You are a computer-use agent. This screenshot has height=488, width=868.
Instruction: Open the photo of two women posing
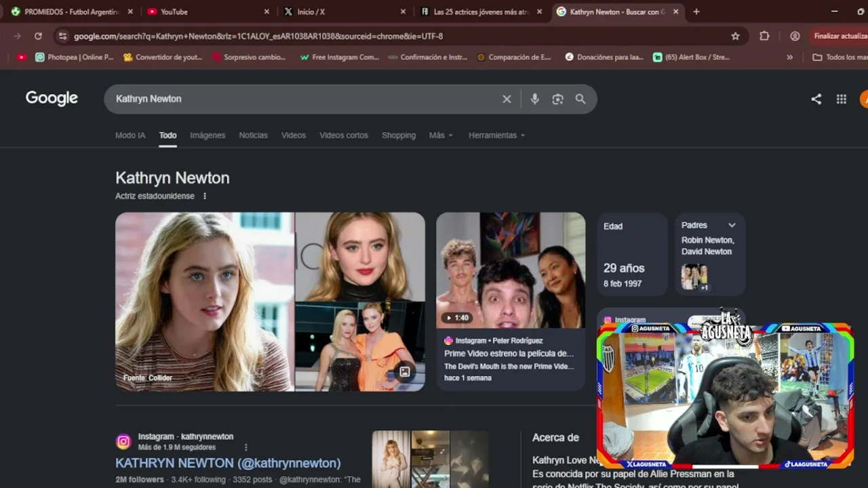[x=360, y=346]
